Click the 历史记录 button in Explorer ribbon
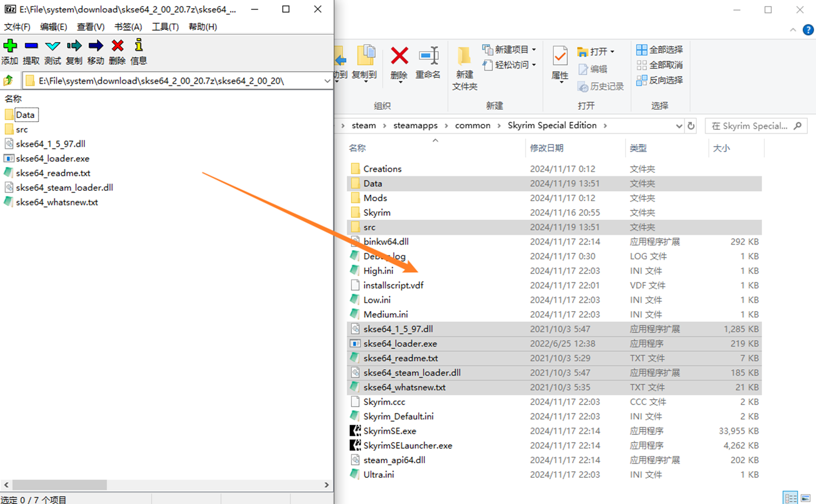Viewport: 816px width, 504px height. [x=601, y=86]
